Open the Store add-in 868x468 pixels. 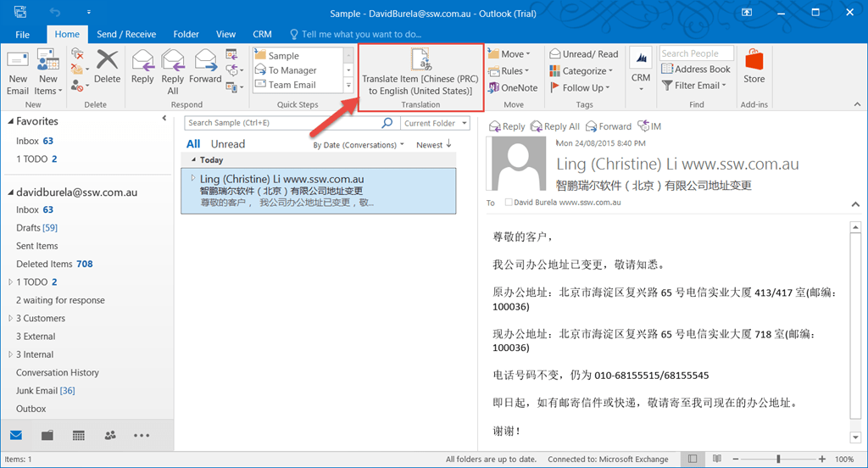pos(754,66)
